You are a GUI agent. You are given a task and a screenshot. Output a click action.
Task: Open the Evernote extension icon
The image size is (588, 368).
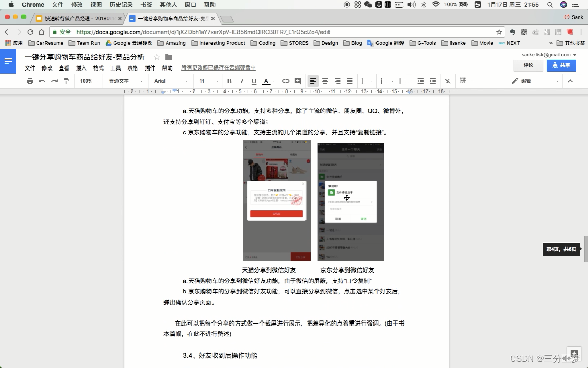tap(512, 32)
